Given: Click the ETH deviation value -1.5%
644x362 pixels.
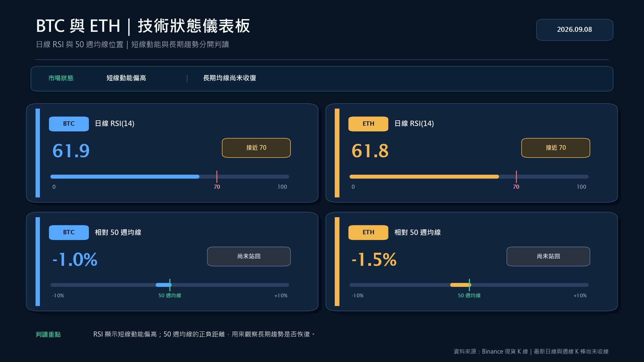Looking at the screenshot, I should point(374,260).
